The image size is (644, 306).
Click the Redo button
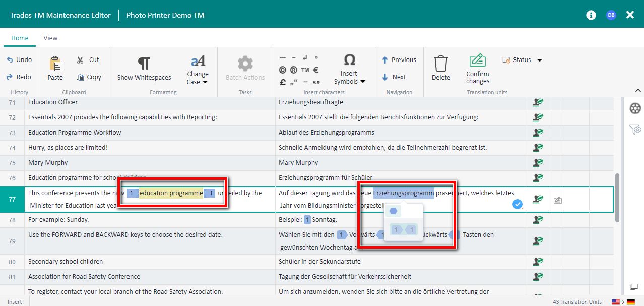point(19,77)
